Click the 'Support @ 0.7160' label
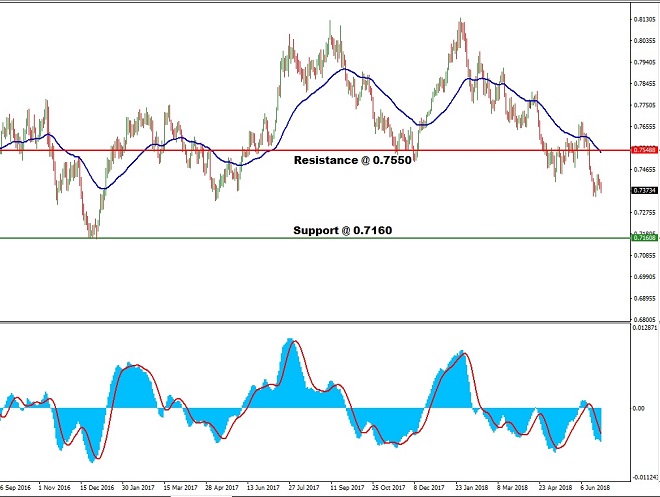The width and height of the screenshot is (660, 497). 343,230
